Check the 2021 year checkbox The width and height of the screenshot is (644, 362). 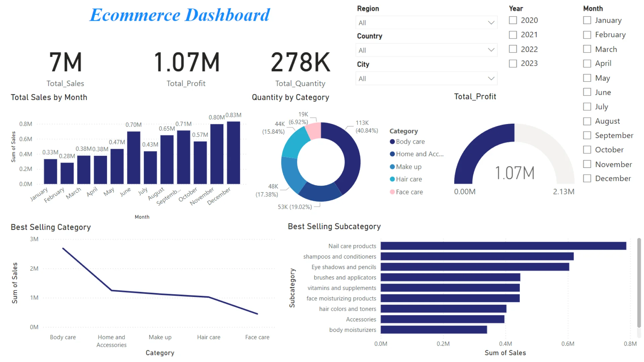[513, 35]
